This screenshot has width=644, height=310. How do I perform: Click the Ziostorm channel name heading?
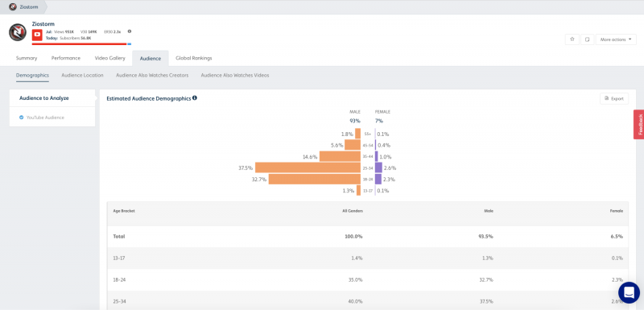pos(43,24)
